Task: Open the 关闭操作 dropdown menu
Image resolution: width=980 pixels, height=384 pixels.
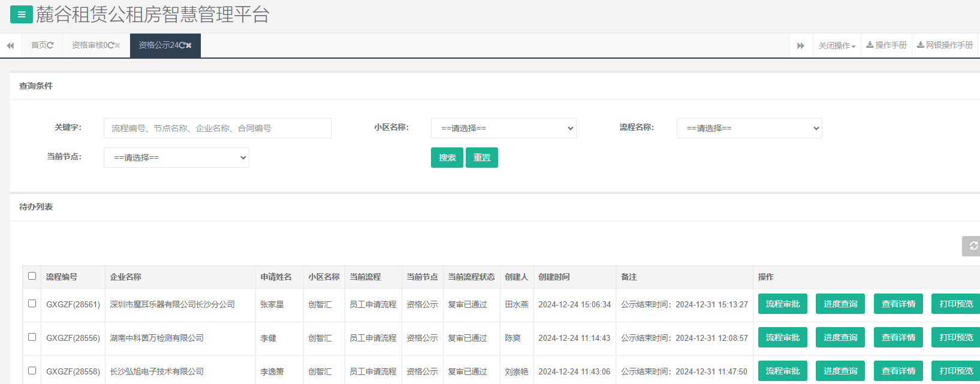Action: point(837,46)
